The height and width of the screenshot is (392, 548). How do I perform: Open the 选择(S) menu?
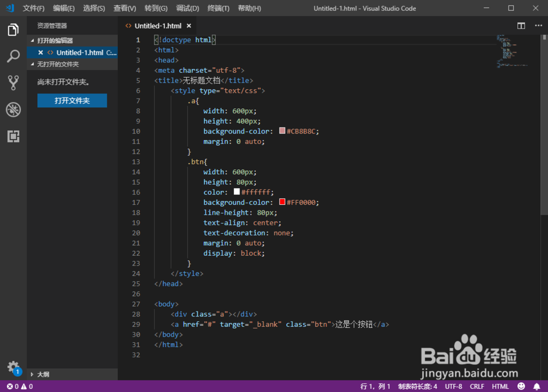click(94, 8)
